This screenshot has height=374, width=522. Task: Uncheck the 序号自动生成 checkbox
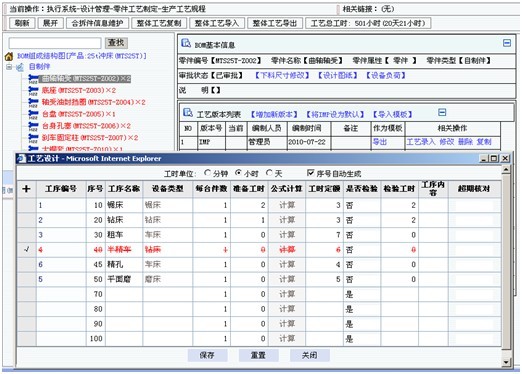311,173
